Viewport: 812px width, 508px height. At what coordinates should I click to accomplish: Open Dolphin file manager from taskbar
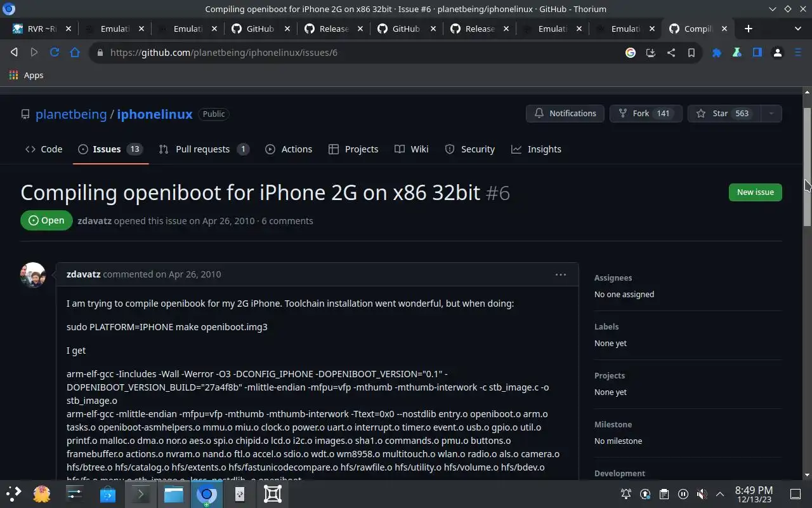(174, 494)
